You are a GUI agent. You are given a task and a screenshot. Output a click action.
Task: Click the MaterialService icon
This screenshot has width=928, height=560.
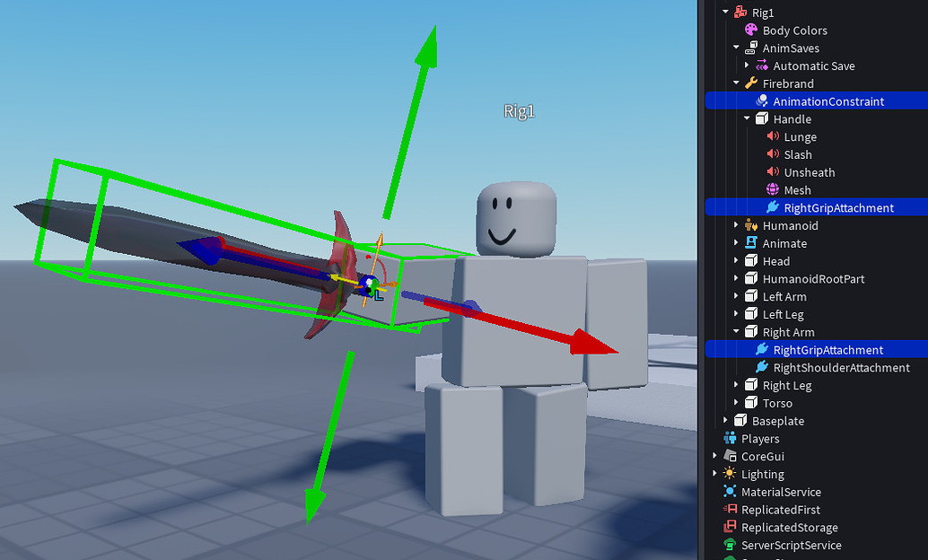[x=729, y=491]
